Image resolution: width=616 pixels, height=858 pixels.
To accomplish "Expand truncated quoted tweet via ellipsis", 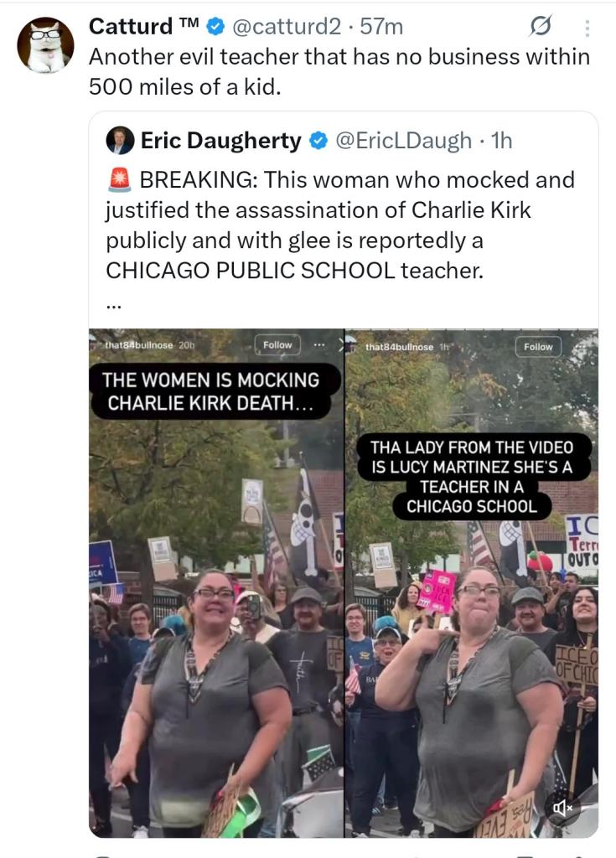I will pos(113,305).
